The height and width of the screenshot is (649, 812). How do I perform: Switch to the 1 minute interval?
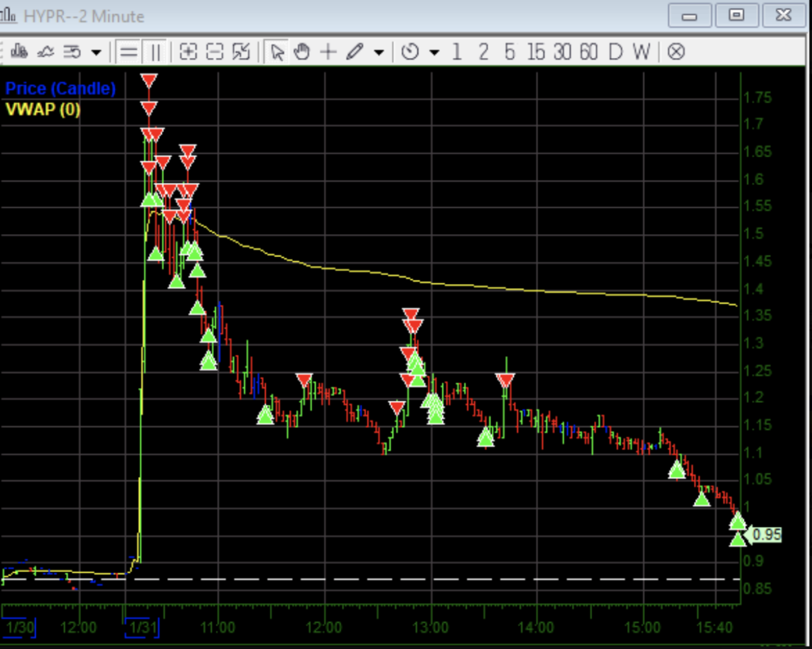[457, 52]
